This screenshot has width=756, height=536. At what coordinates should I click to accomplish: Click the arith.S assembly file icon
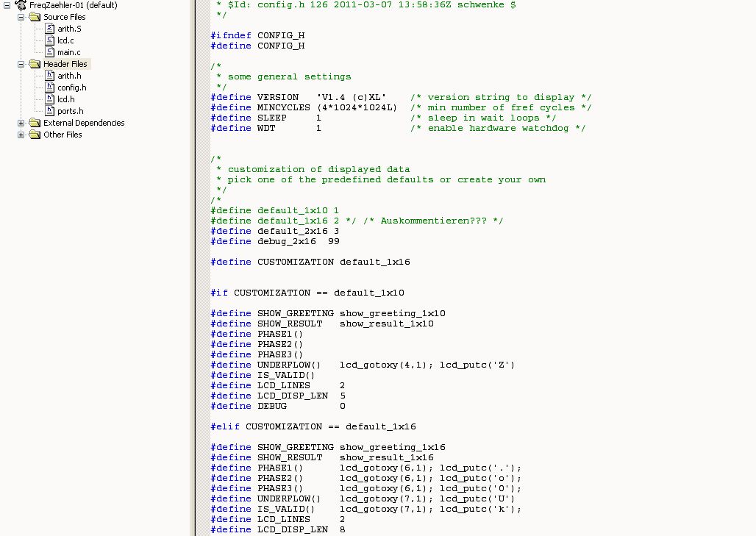click(50, 29)
